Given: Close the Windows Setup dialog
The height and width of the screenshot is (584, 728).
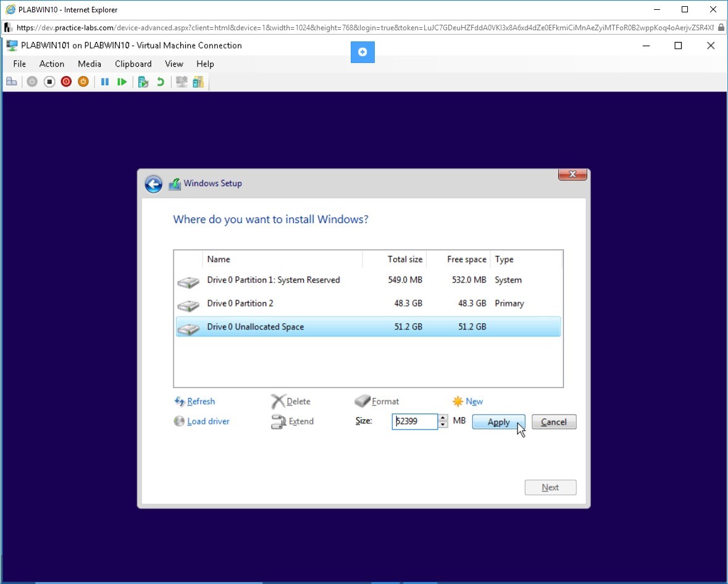Looking at the screenshot, I should point(572,174).
